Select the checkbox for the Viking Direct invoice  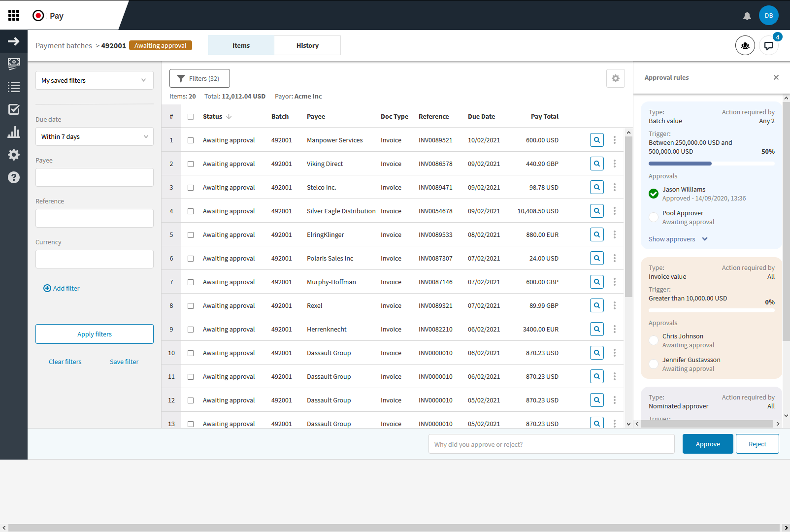[191, 164]
